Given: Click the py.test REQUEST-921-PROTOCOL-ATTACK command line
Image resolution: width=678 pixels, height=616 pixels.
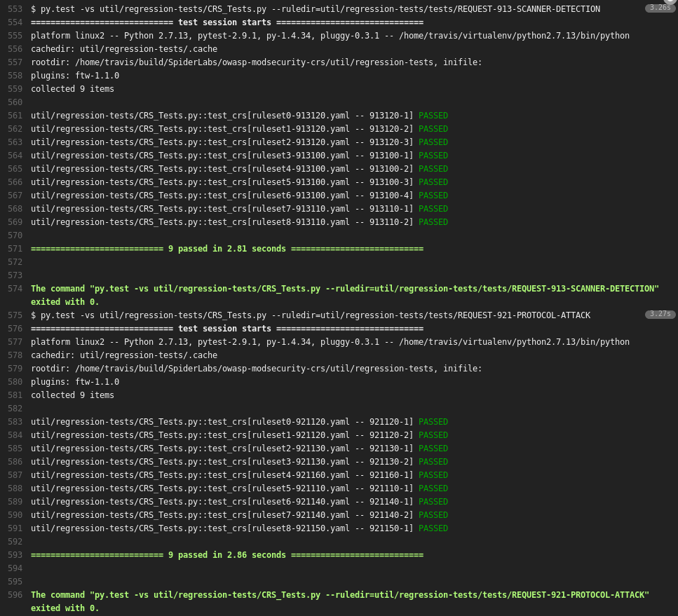Looking at the screenshot, I should tap(311, 315).
